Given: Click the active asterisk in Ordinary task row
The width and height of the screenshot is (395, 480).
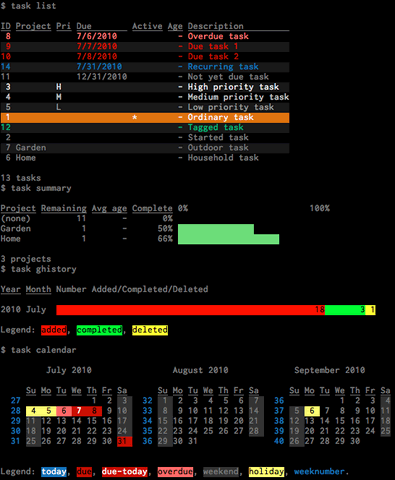Looking at the screenshot, I should [x=135, y=117].
